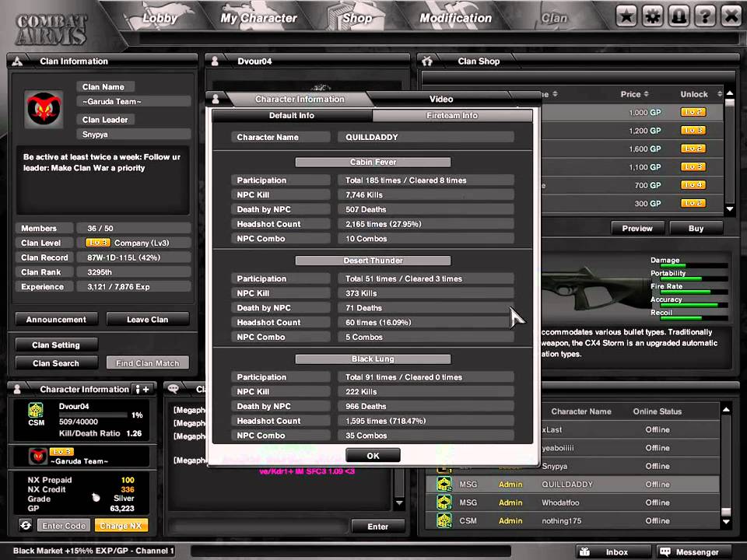Click member list scroll down arrow
The height and width of the screenshot is (560, 747).
(726, 522)
